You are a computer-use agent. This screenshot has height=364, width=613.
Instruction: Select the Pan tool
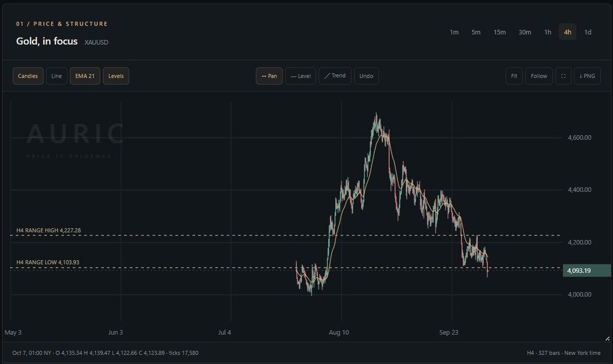pos(269,76)
